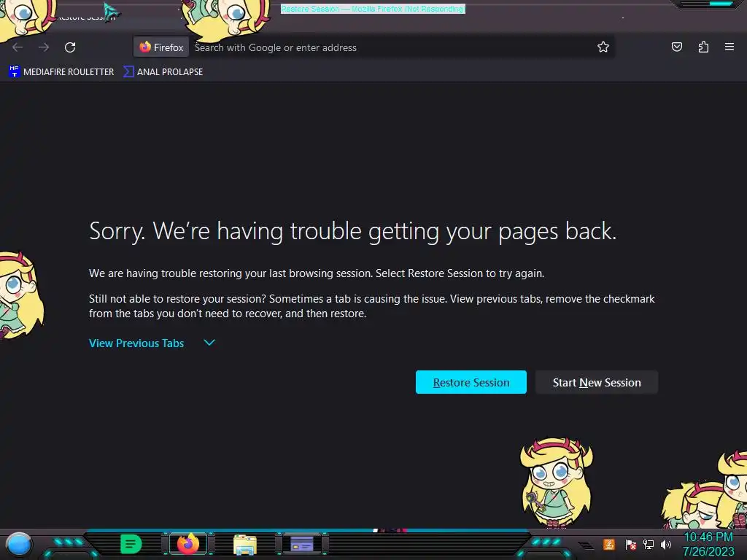The height and width of the screenshot is (560, 747).
Task: Click the chevron next to View Previous Tabs
Action: [x=209, y=343]
